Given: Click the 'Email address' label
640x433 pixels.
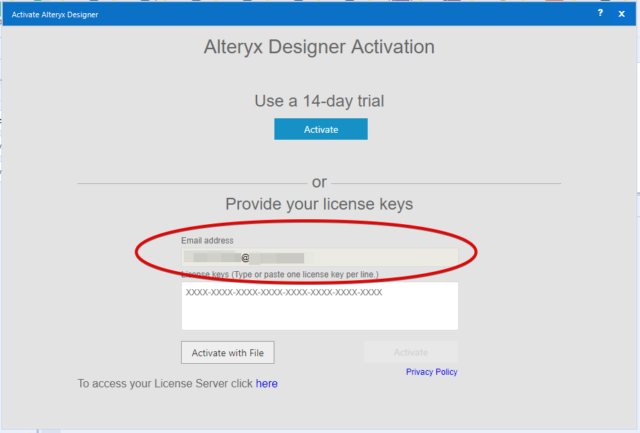Looking at the screenshot, I should click(x=207, y=240).
